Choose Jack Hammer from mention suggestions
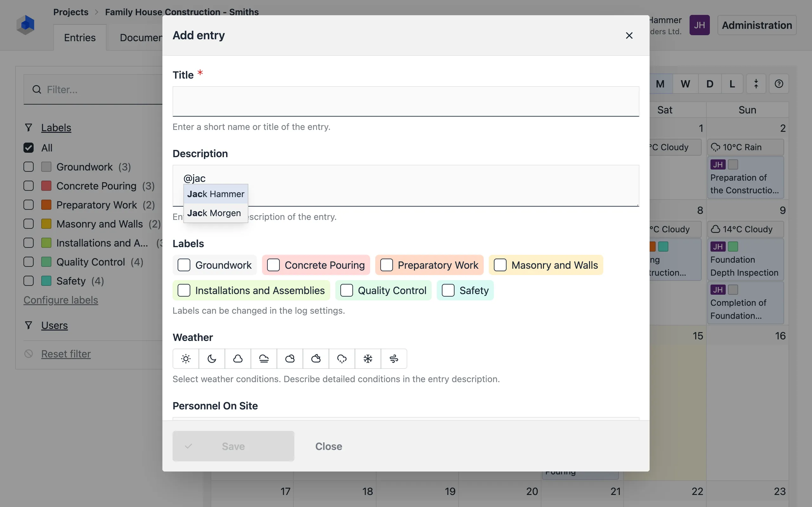The image size is (812, 507). 215,194
